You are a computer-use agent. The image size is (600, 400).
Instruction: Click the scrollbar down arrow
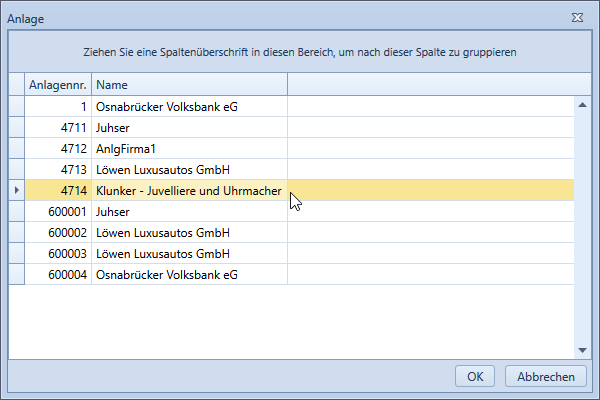coord(582,350)
